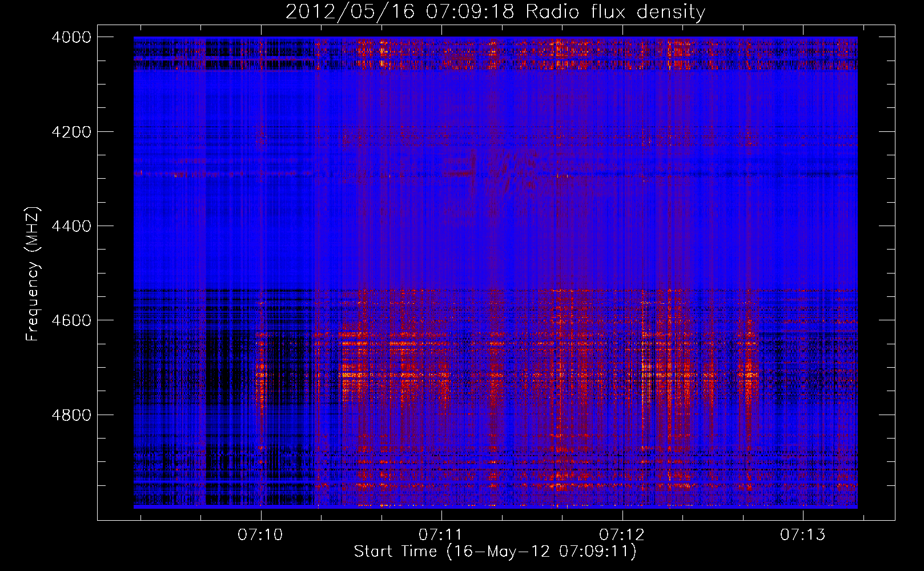Click the 4600 frequency tick label
Screen dimensions: 924x571
click(x=71, y=320)
